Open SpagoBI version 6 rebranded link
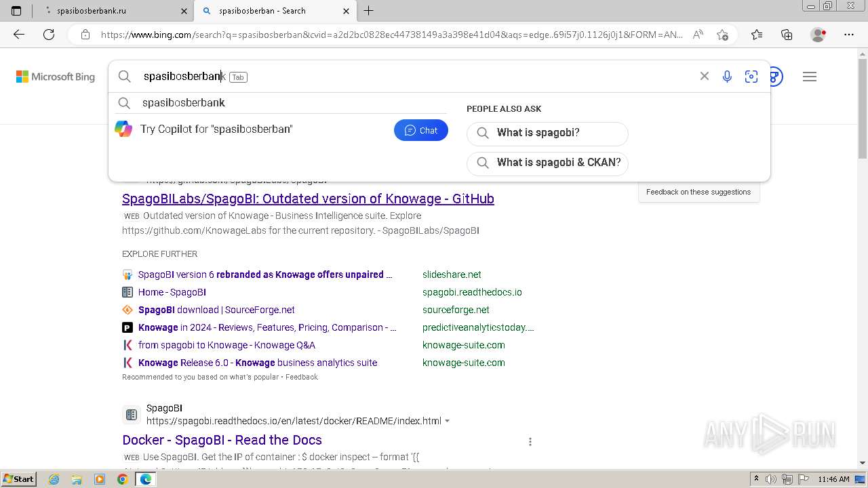Viewport: 868px width, 488px height. (x=265, y=274)
